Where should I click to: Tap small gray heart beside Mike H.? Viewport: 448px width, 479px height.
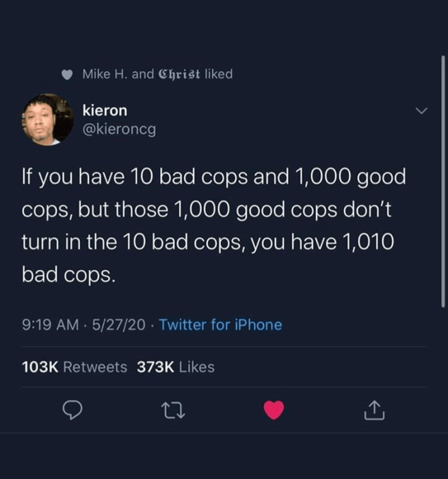[67, 75]
